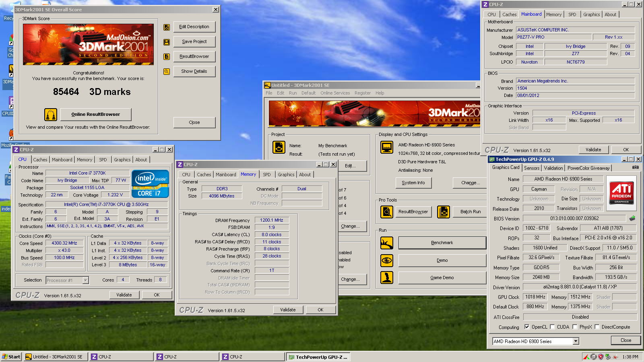This screenshot has height=362, width=644.
Task: Click Change button under Display and CPU Settings
Action: [471, 183]
